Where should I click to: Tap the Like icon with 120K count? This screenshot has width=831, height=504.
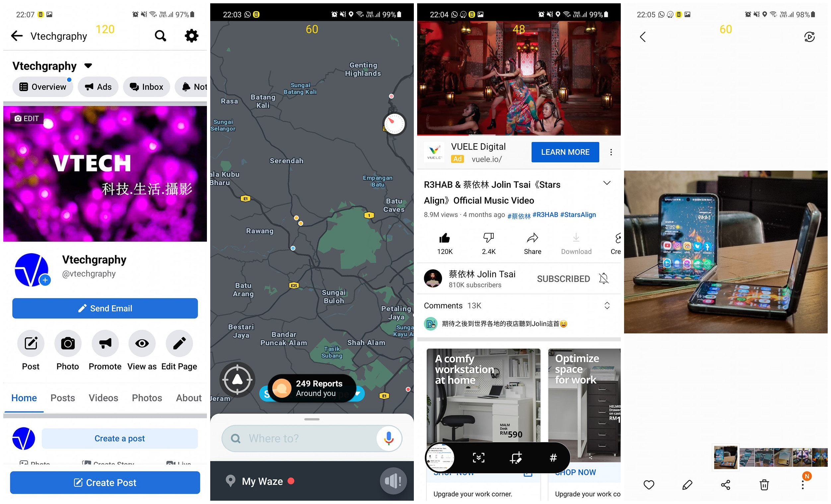coord(443,237)
